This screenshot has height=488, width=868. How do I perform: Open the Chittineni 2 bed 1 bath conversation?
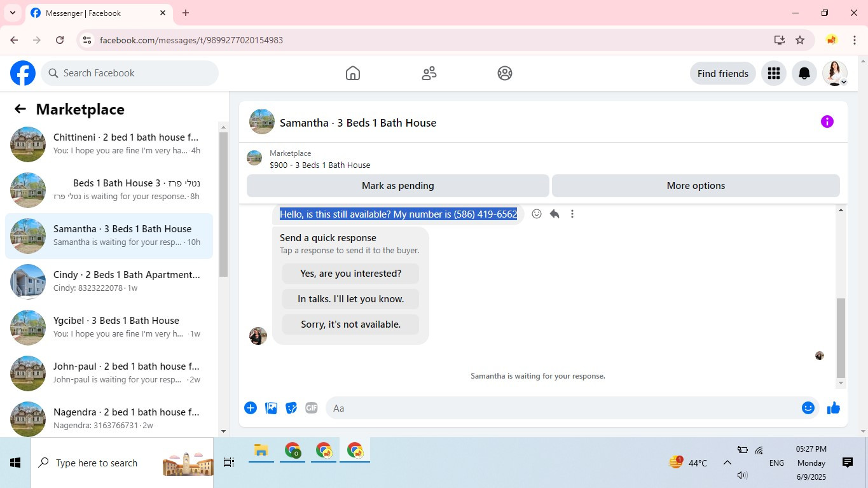click(109, 144)
